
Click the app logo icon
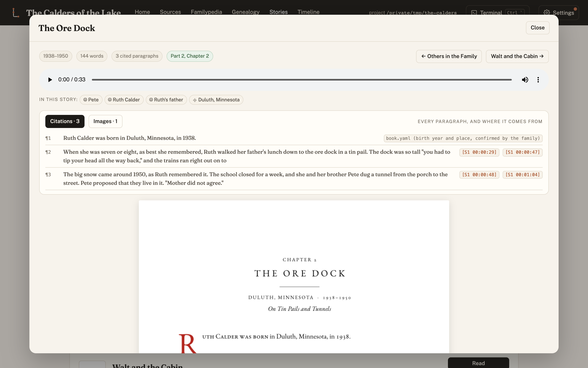point(16,12)
